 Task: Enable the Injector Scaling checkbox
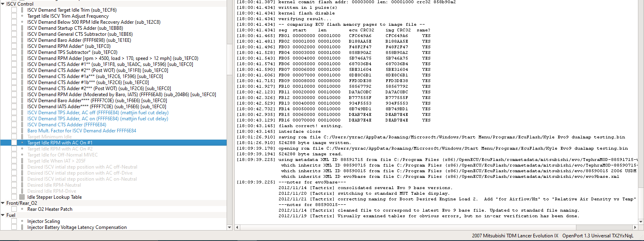pyautogui.click(x=14, y=221)
